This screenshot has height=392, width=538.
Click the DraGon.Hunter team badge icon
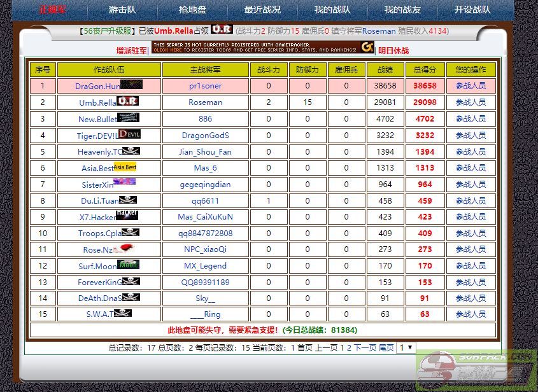coord(131,85)
